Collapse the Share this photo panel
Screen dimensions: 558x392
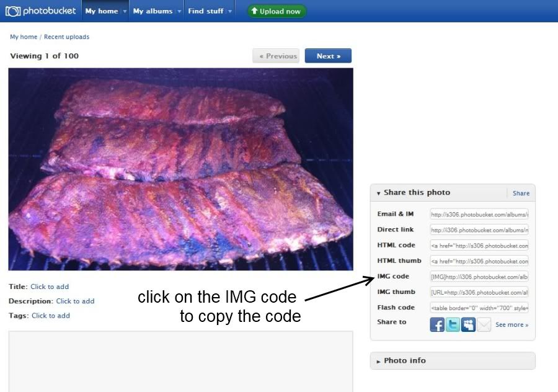tap(378, 193)
